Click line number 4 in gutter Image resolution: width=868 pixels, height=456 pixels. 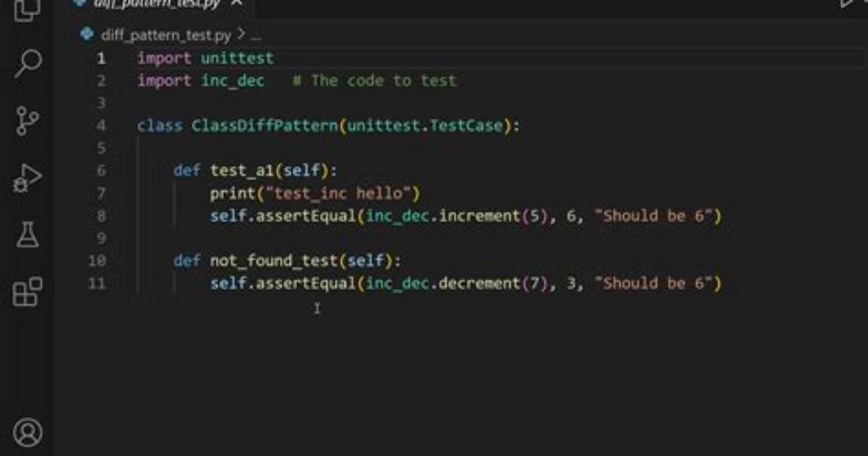click(x=102, y=126)
